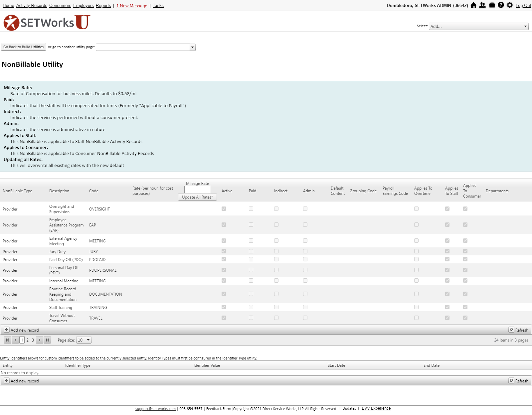Click the Departments column header
Viewport: 532px width, 415px height.
(497, 191)
